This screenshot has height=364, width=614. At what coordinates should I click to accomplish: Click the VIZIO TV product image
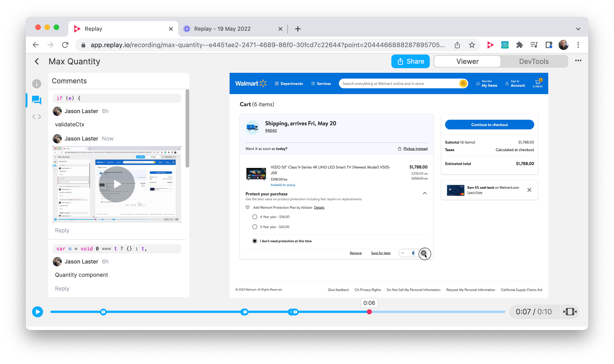tap(256, 174)
